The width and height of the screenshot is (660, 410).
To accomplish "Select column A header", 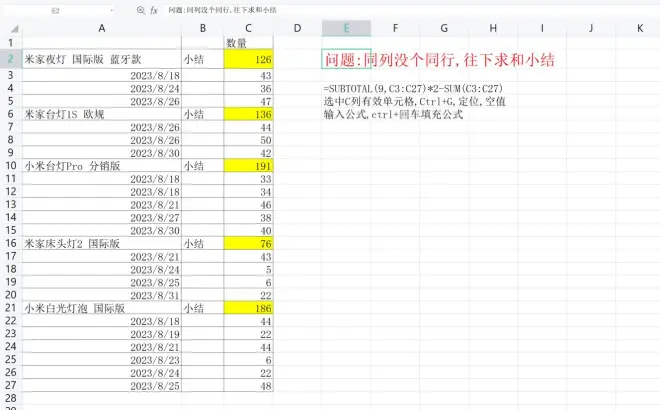I will (x=101, y=28).
